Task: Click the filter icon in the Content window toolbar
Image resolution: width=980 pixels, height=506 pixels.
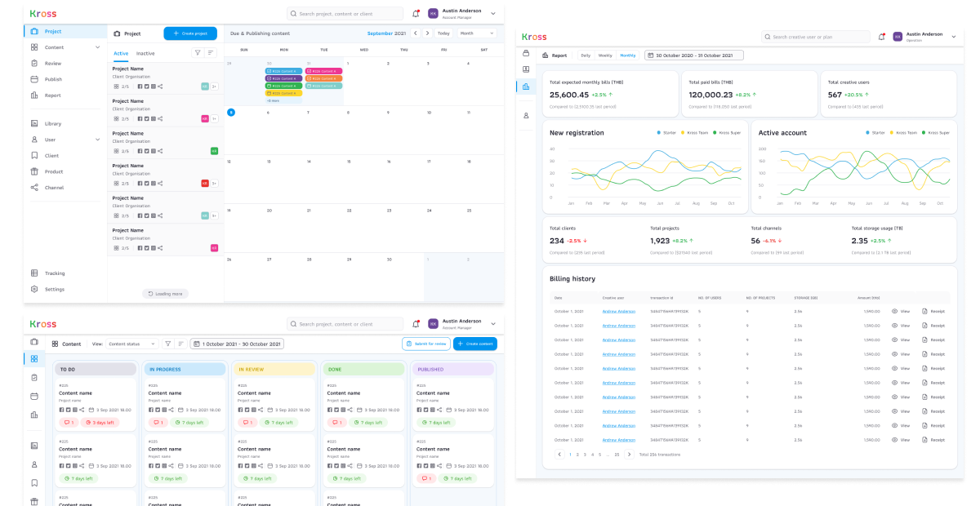Action: pos(167,344)
